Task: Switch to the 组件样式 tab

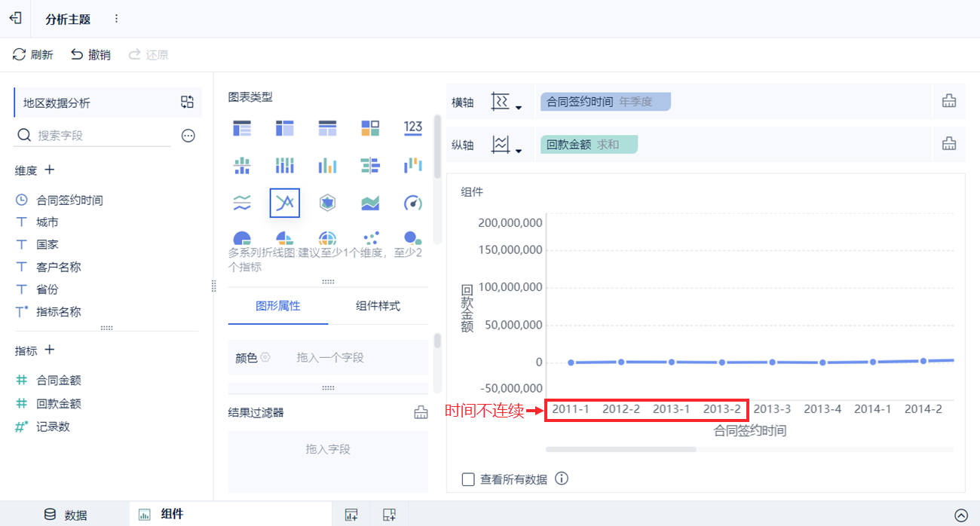Action: [x=378, y=306]
